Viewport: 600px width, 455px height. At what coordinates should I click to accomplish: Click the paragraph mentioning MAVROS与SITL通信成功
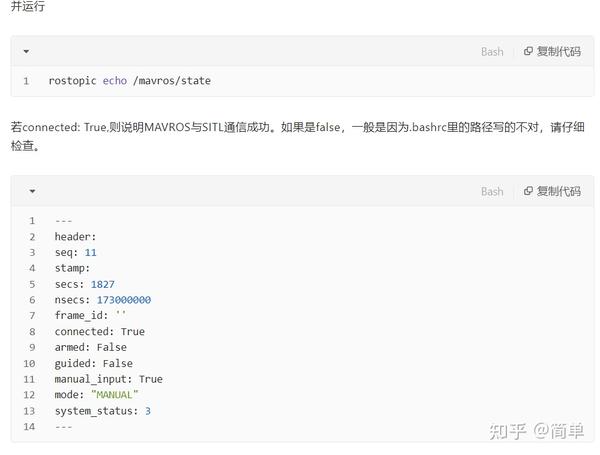click(x=298, y=136)
